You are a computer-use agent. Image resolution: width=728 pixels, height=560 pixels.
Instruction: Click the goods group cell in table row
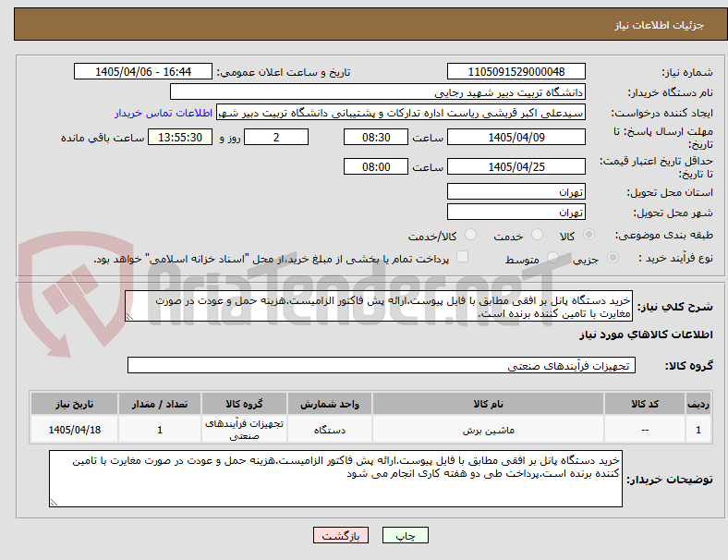244,430
